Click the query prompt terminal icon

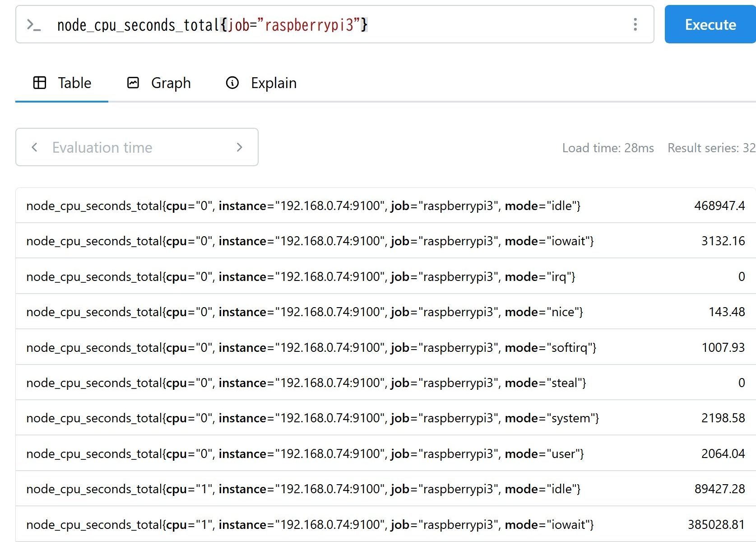pos(34,25)
